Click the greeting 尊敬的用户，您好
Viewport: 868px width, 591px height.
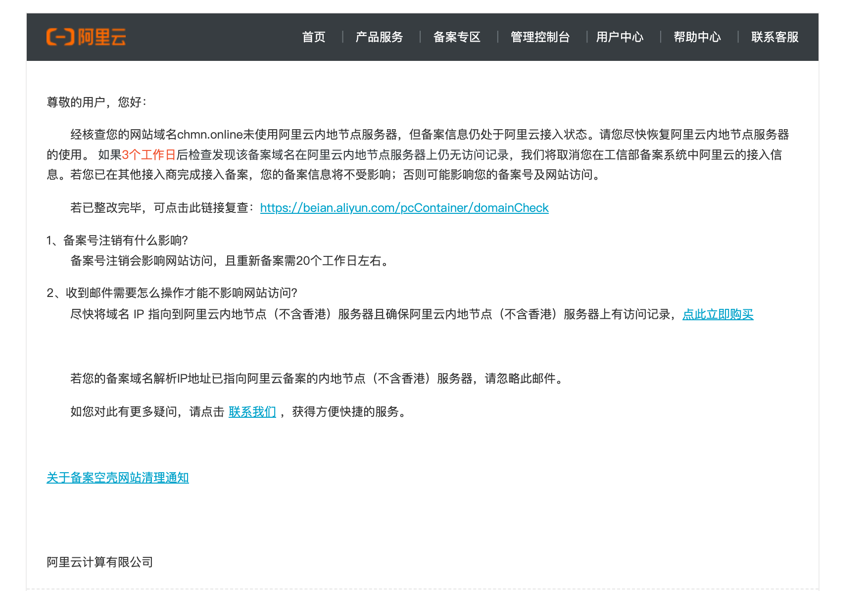coord(96,102)
